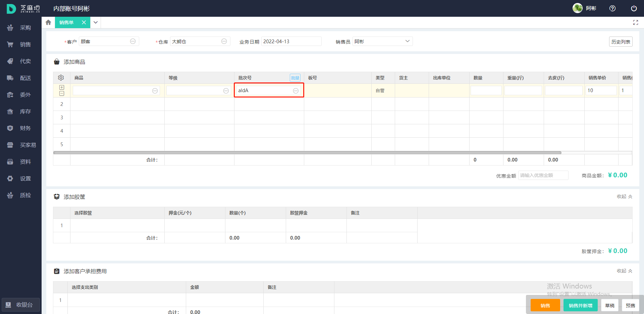Click the product table horizontal scrollbar
Image resolution: width=644 pixels, height=314 pixels.
[307, 152]
